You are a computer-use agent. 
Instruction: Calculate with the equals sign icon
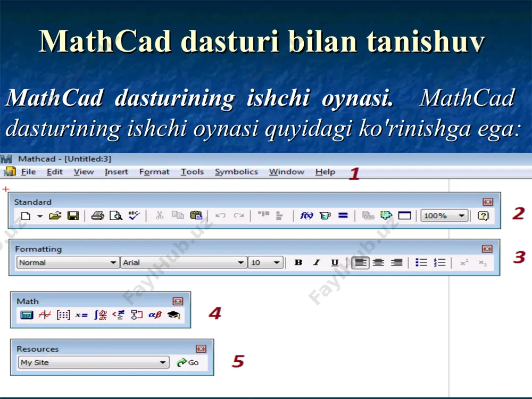point(343,215)
